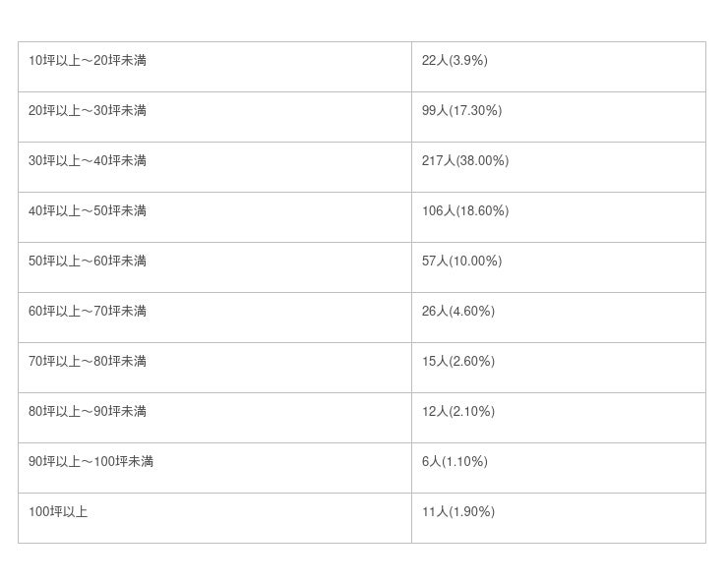Click the 50坪以上～60坪未満 row label
Image resolution: width=728 pixels, height=583 pixels.
(x=88, y=262)
